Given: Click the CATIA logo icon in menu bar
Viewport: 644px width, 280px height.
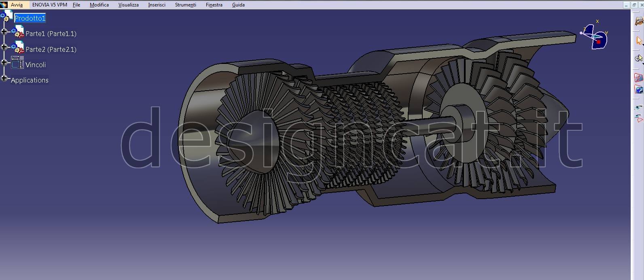Looking at the screenshot, I should coord(4,5).
